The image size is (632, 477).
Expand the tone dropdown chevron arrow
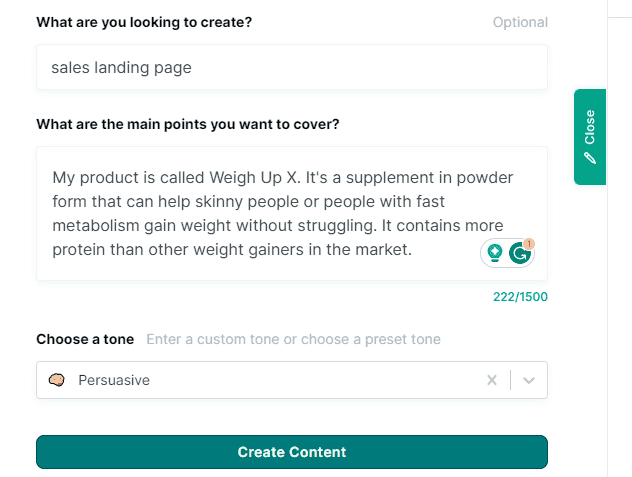tap(529, 380)
